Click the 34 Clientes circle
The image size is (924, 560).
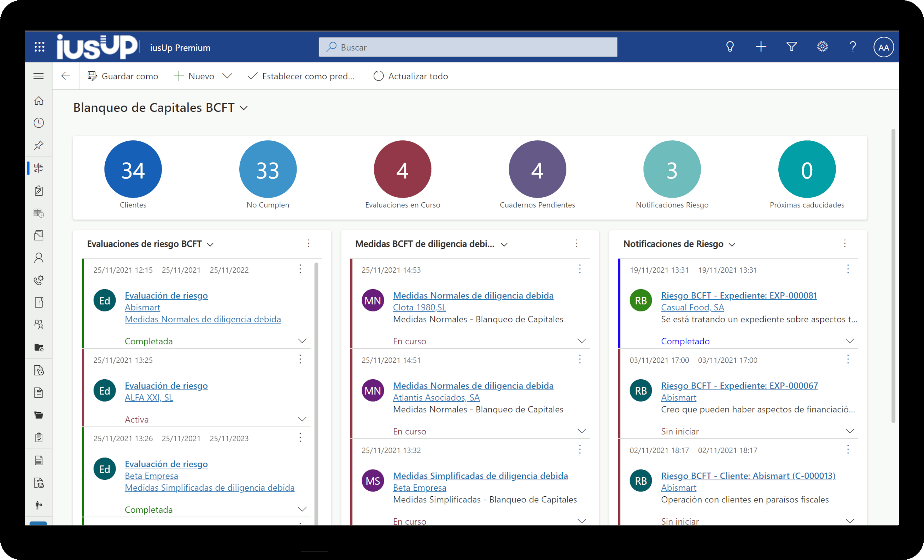[x=133, y=169]
